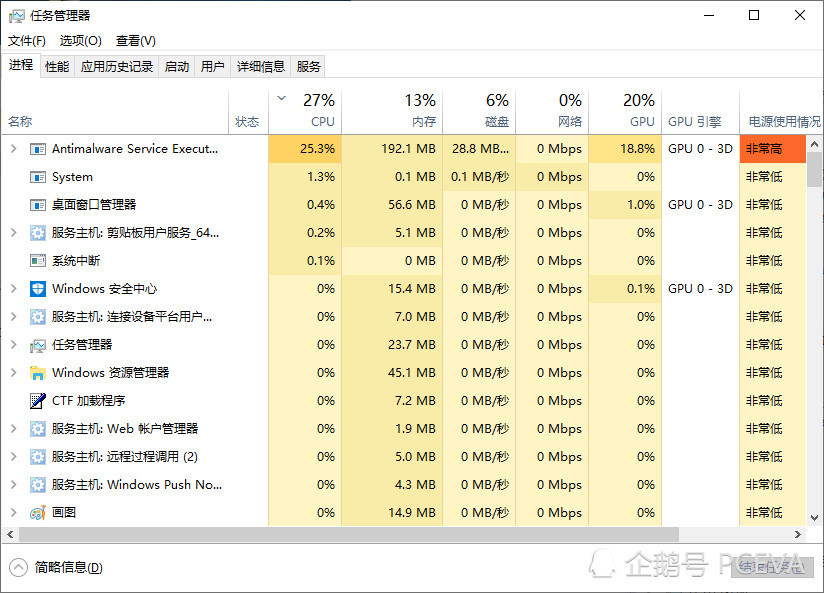
Task: Select the 进程 tab
Action: 21,65
